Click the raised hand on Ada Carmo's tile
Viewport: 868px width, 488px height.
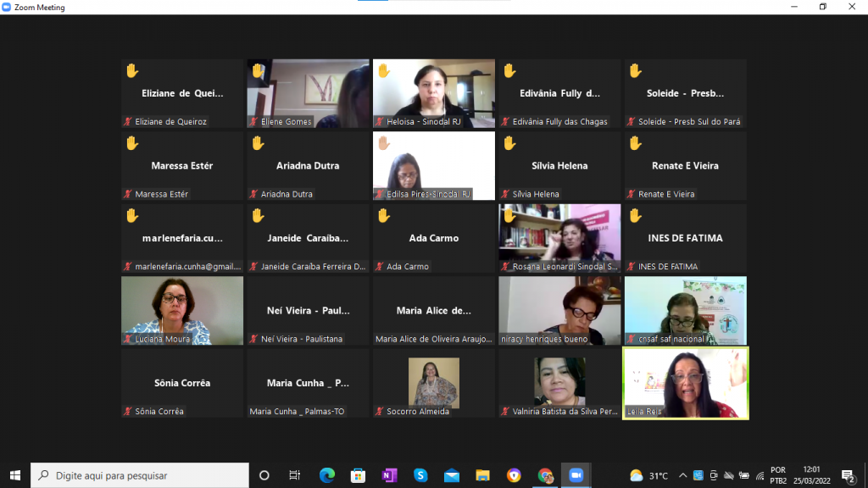tap(383, 216)
